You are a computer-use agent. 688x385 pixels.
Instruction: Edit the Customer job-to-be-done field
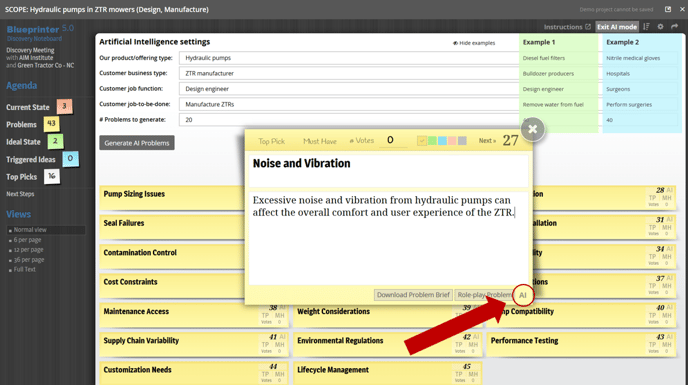[349, 104]
